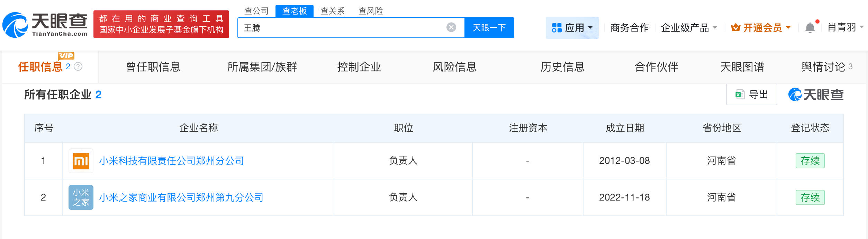Click the 小米之家 logo in row 2
Screen dimensions: 868x239
[81, 197]
